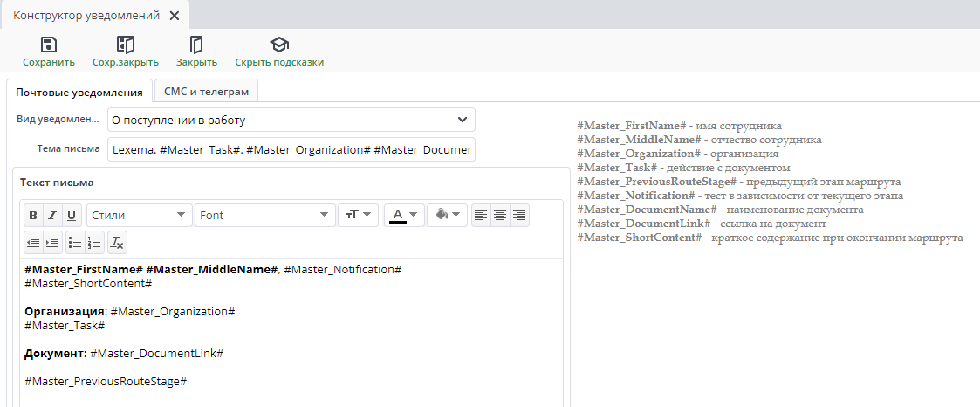980x407 pixels.
Task: Click #Master_Notification# in editor body
Action: [342, 269]
